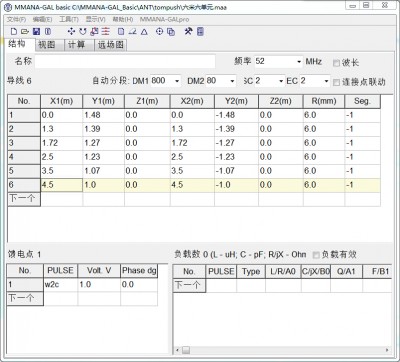Click X1 cell 4.5 in row 6
The image size is (400, 362).
62,185
